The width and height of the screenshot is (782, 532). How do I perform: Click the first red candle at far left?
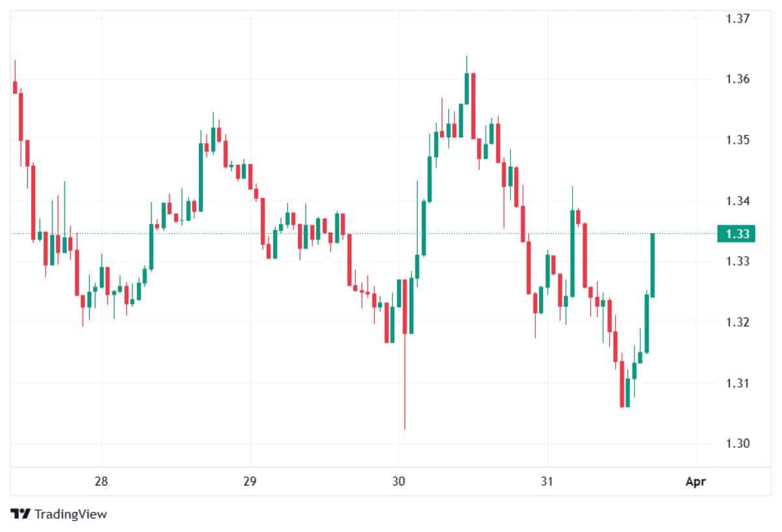(15, 87)
